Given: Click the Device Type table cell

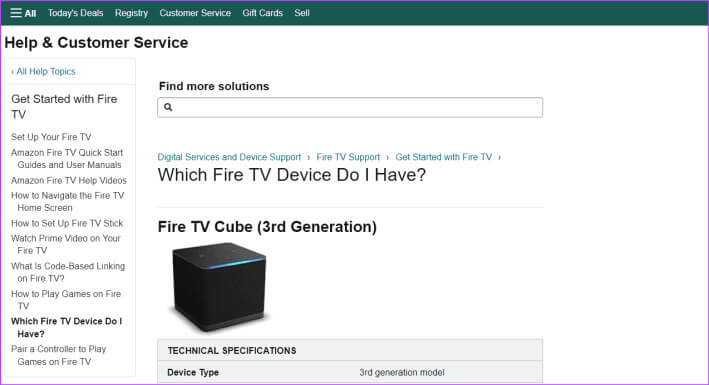Looking at the screenshot, I should click(193, 372).
